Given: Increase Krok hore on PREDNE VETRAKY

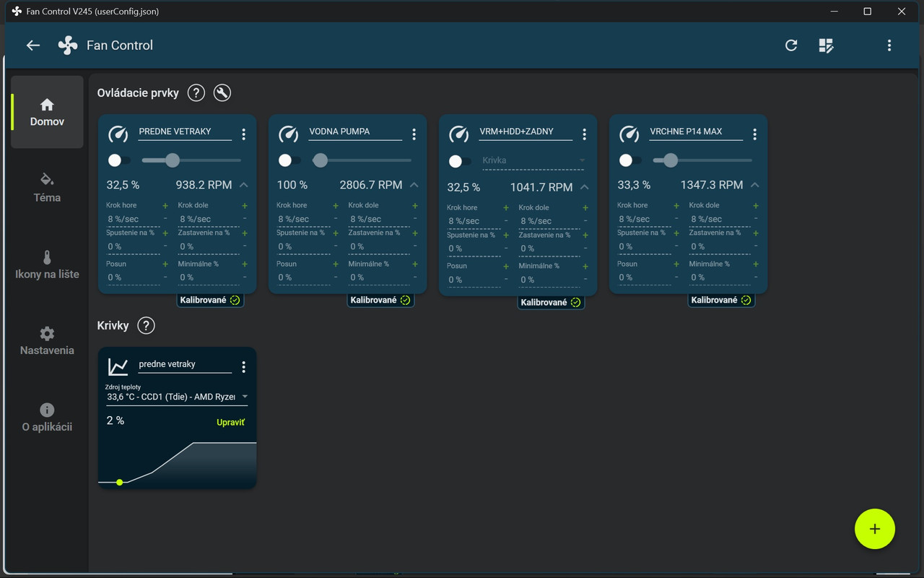Looking at the screenshot, I should pos(165,206).
